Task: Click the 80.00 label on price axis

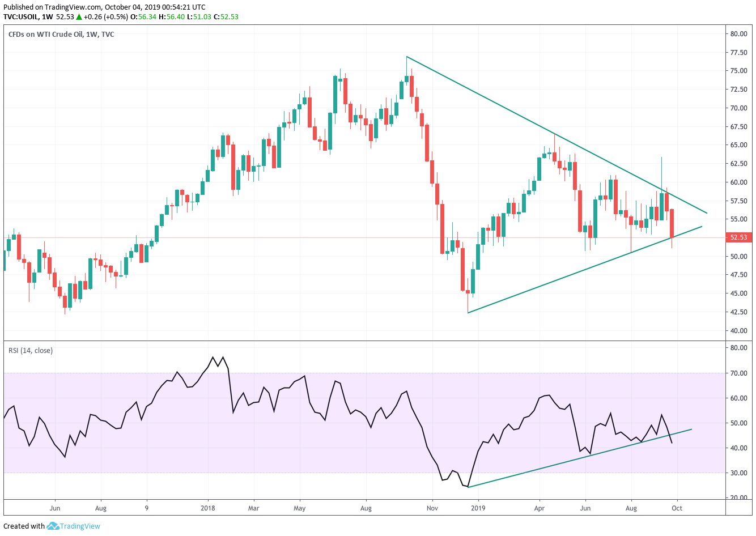Action: coord(738,34)
